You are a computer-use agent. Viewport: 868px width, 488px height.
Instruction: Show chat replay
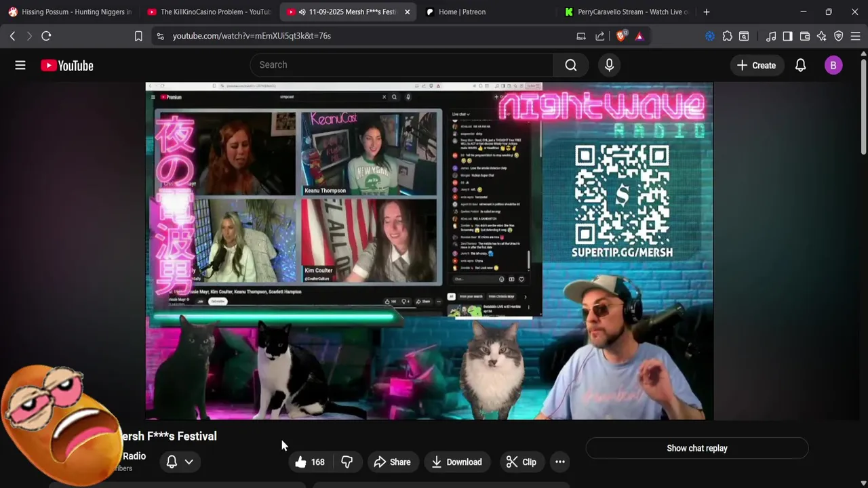click(x=697, y=448)
